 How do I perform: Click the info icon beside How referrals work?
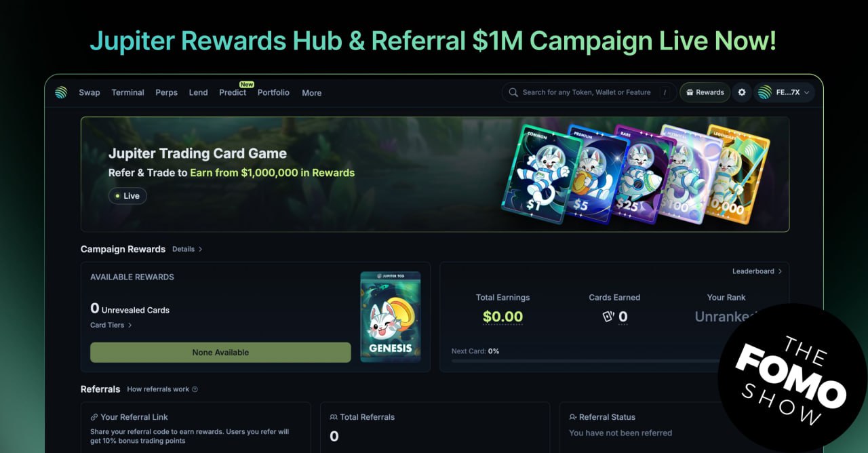point(195,389)
